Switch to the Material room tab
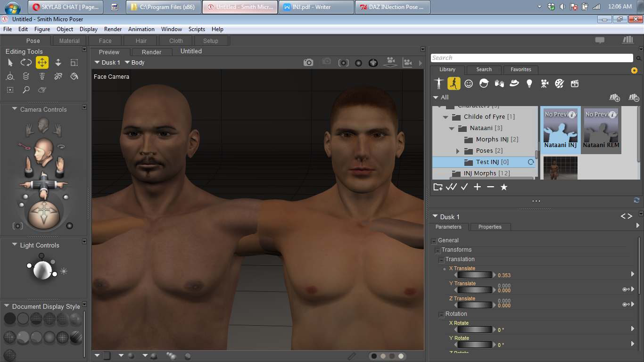 tap(69, 41)
